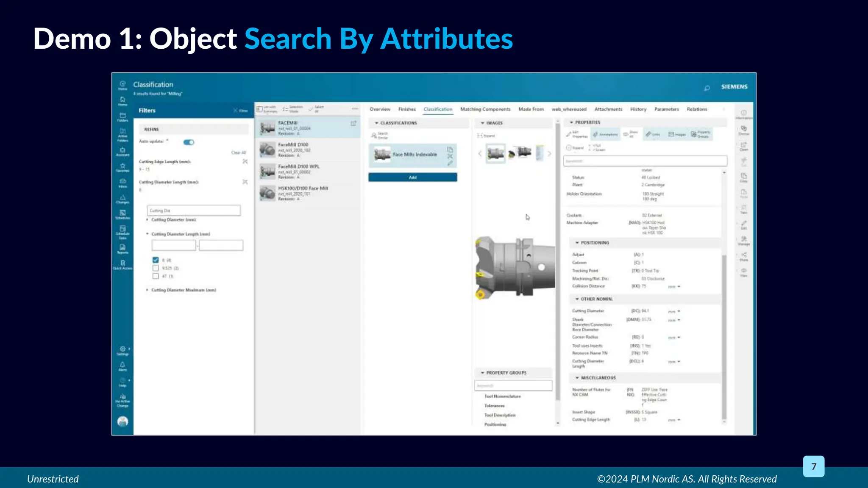Open the Attachments tab
The height and width of the screenshot is (488, 868).
(608, 109)
